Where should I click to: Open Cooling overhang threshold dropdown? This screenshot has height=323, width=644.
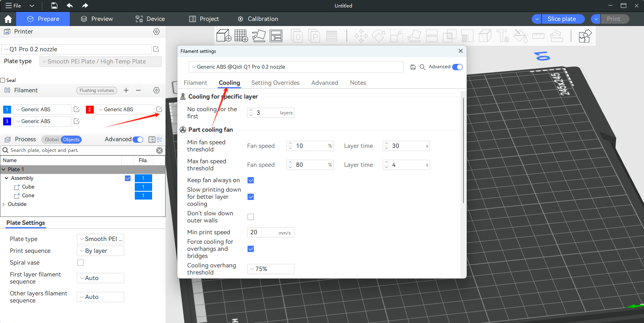(270, 269)
